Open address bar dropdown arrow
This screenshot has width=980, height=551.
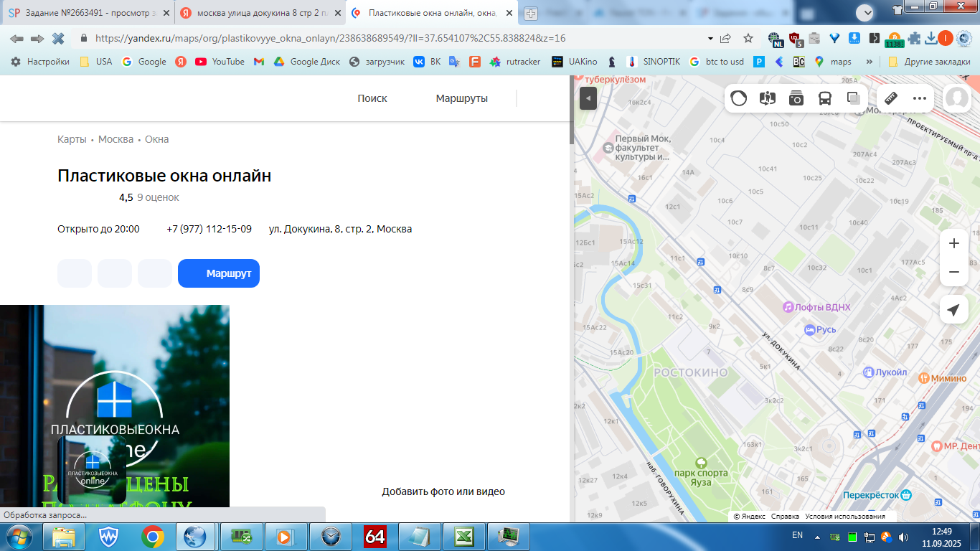(710, 38)
